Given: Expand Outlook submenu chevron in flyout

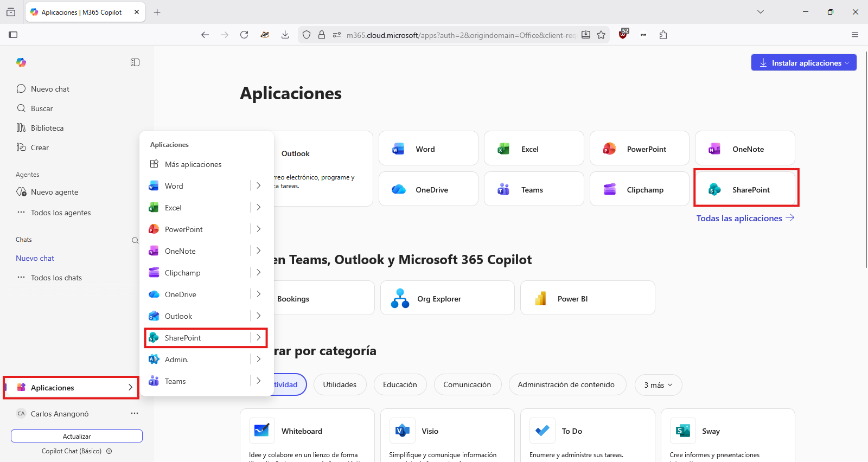Looking at the screenshot, I should pyautogui.click(x=259, y=316).
